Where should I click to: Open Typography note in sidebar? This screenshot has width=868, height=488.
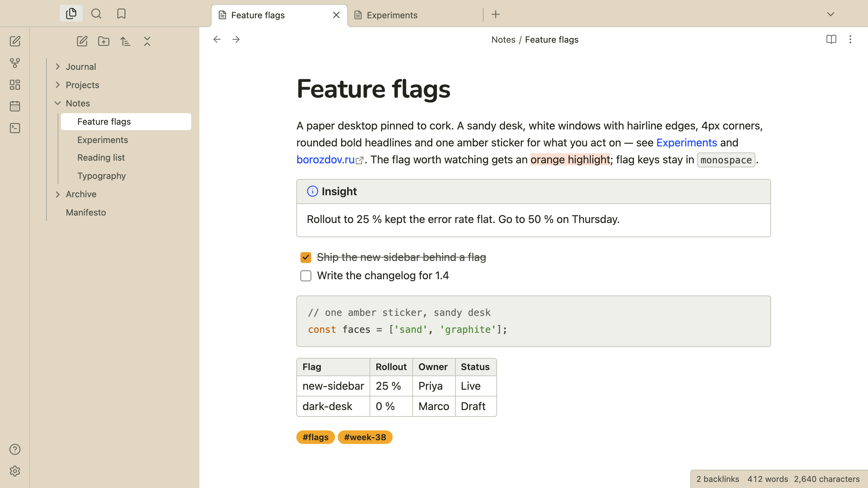pos(126,176)
